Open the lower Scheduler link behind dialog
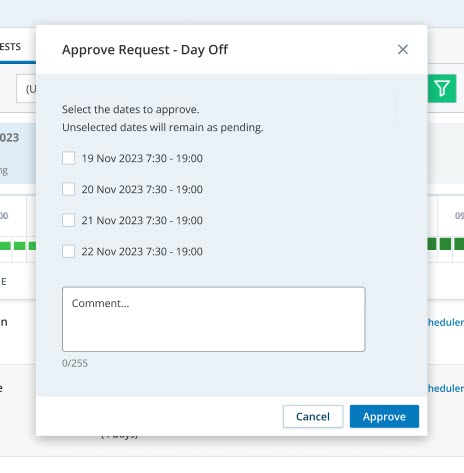The height and width of the screenshot is (473, 464). coord(446,388)
